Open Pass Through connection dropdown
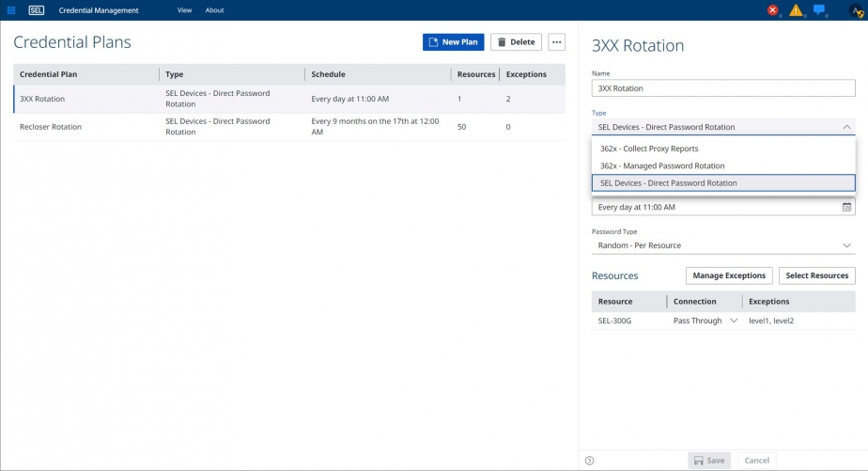The height and width of the screenshot is (471, 868). point(705,321)
